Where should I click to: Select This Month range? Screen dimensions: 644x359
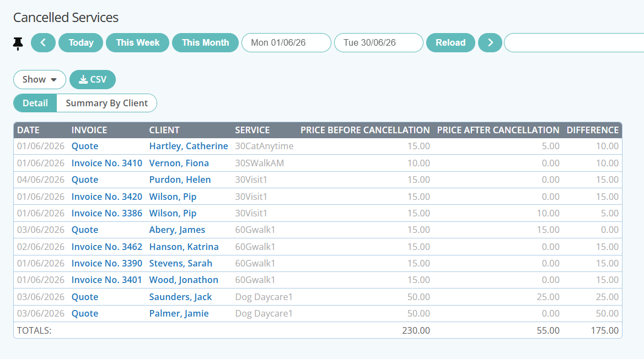pyautogui.click(x=205, y=42)
